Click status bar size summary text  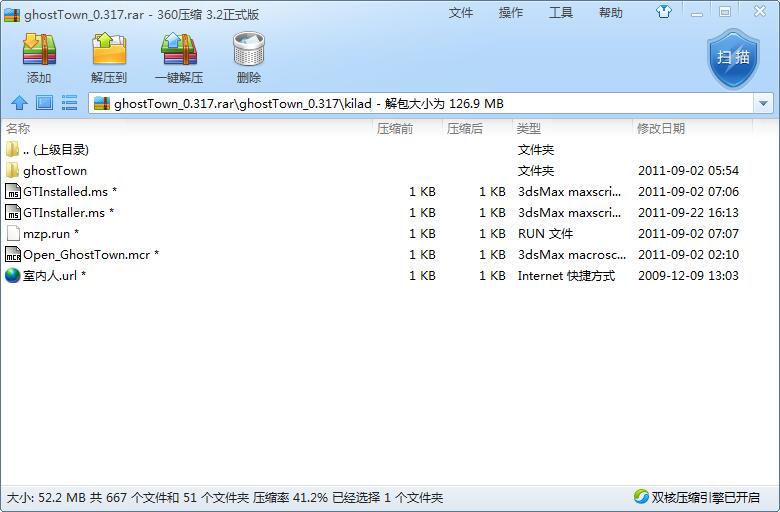coord(224,497)
